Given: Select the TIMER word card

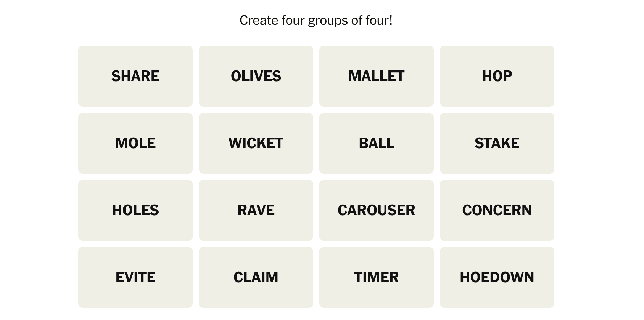Looking at the screenshot, I should (376, 277).
